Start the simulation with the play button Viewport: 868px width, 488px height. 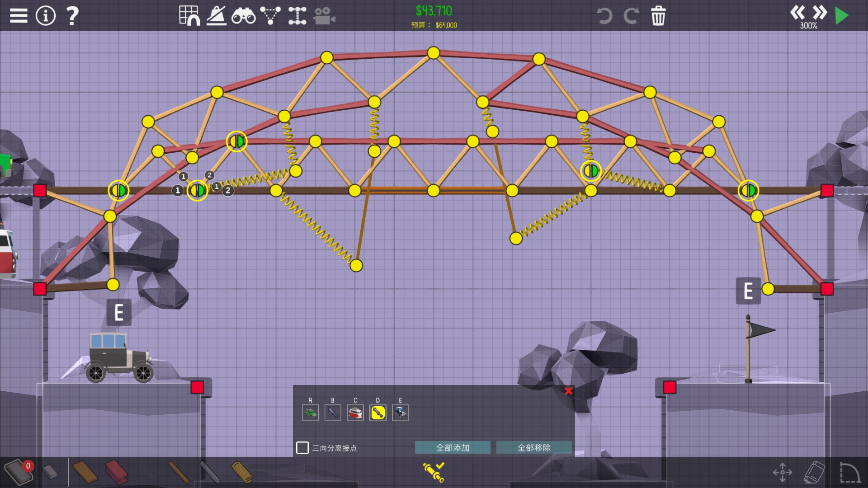(x=841, y=16)
